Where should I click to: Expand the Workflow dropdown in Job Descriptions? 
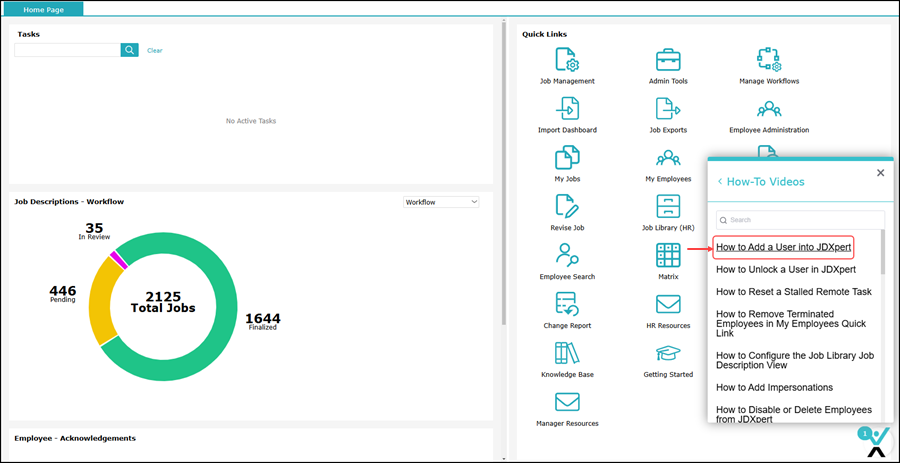click(440, 202)
